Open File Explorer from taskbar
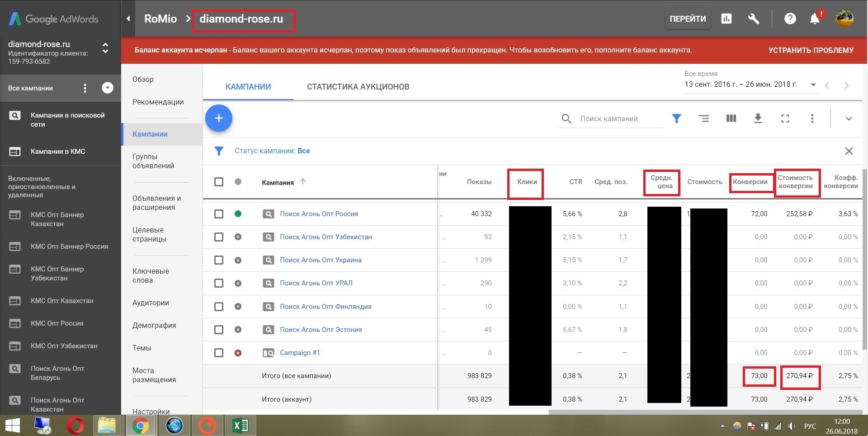Viewport: 868px width, 436px height. coord(107,426)
